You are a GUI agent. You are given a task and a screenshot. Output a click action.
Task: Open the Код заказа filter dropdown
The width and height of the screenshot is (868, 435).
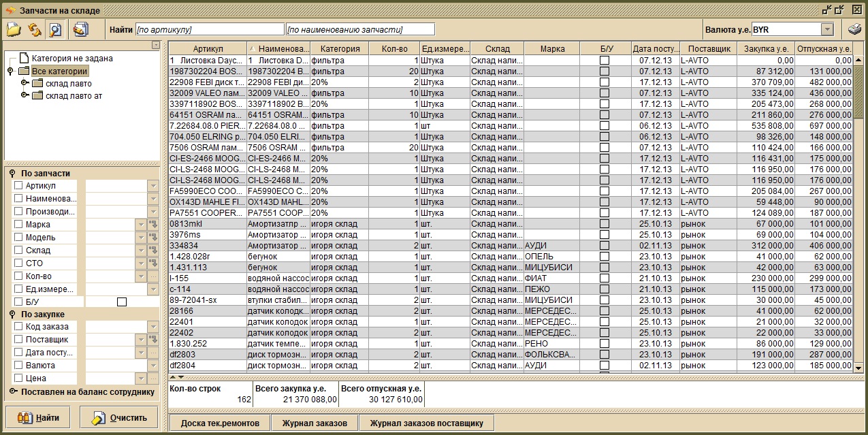click(153, 326)
